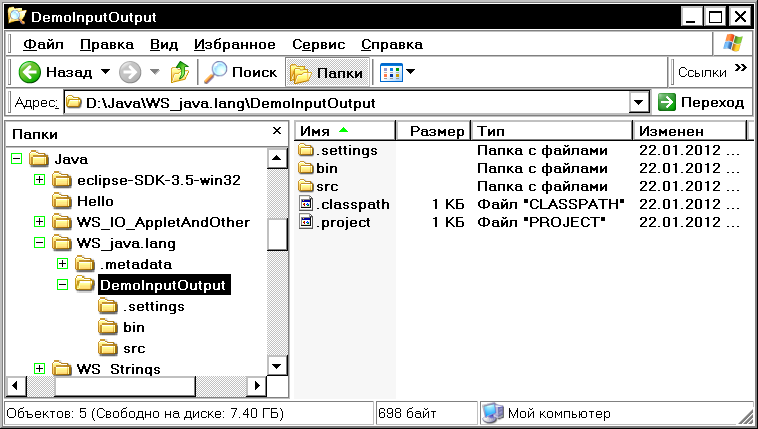Collapse the WS_java.lang tree node

point(39,243)
